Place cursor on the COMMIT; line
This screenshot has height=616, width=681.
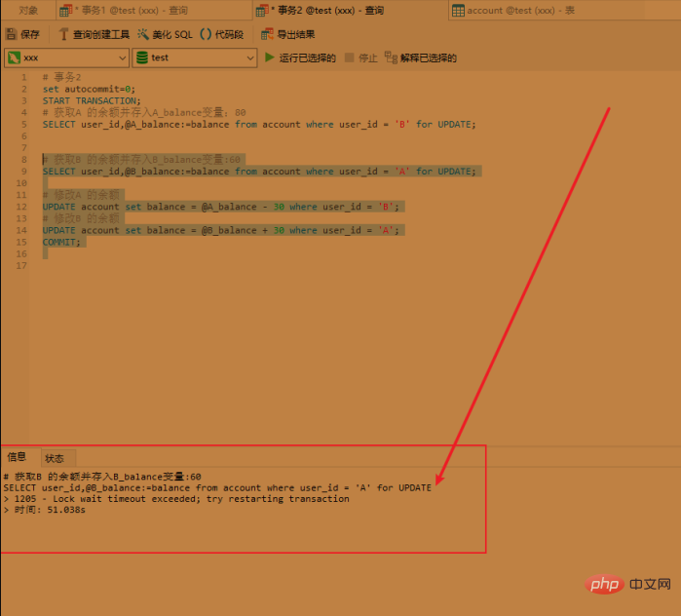(61, 242)
